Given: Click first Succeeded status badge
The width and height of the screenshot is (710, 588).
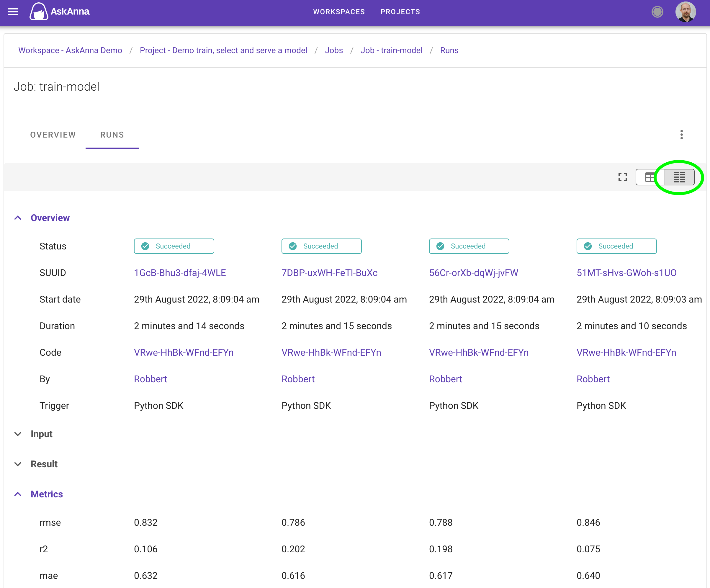Looking at the screenshot, I should pos(174,246).
